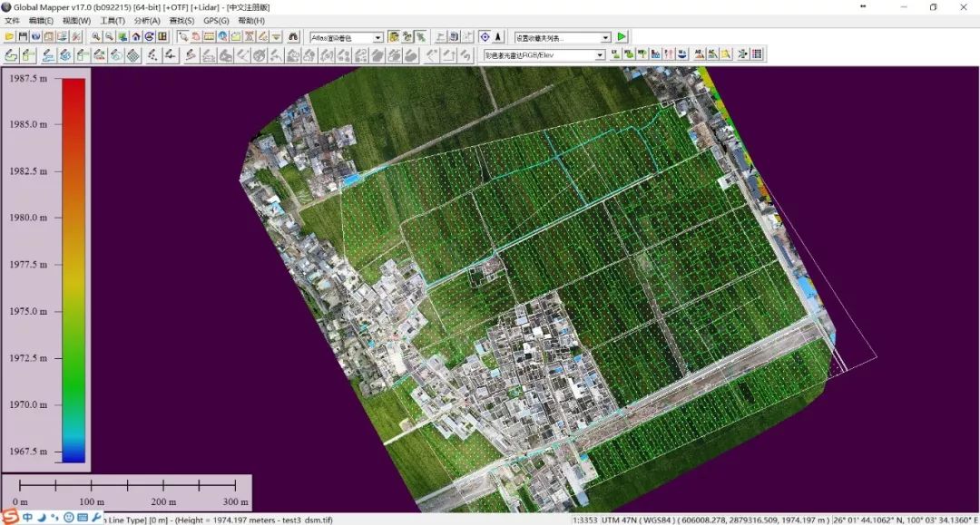
Task: Toggle Sogou Chinese/English input mode
Action: pyautogui.click(x=28, y=518)
